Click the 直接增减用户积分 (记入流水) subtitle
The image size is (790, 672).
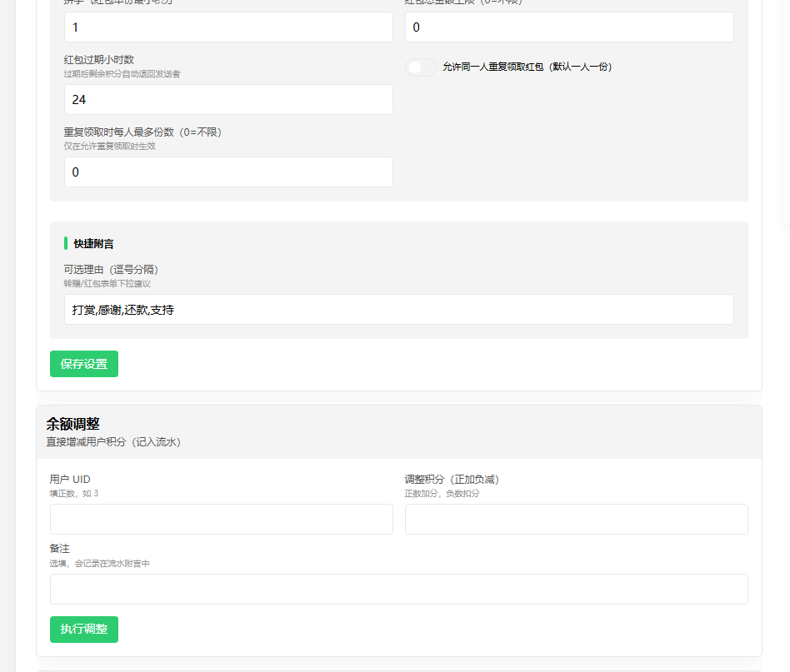[113, 442]
